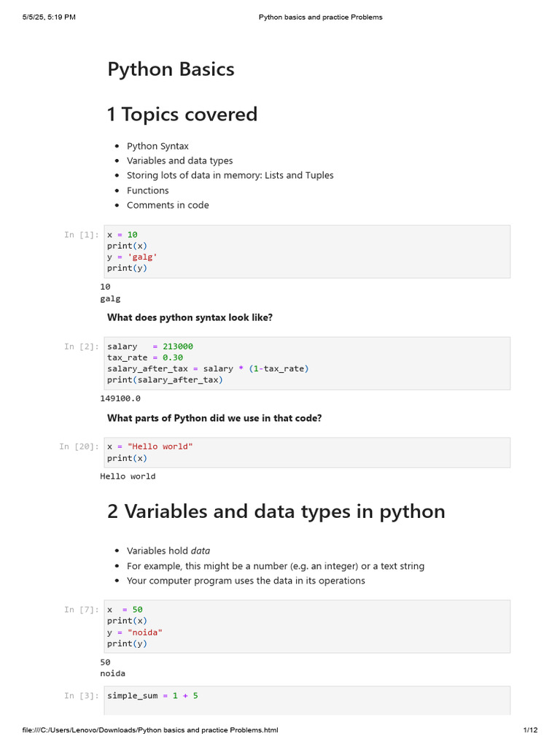Image resolution: width=560 pixels, height=747 pixels.
Task: Click the "In [1]:" cell prompt
Action: pyautogui.click(x=80, y=235)
